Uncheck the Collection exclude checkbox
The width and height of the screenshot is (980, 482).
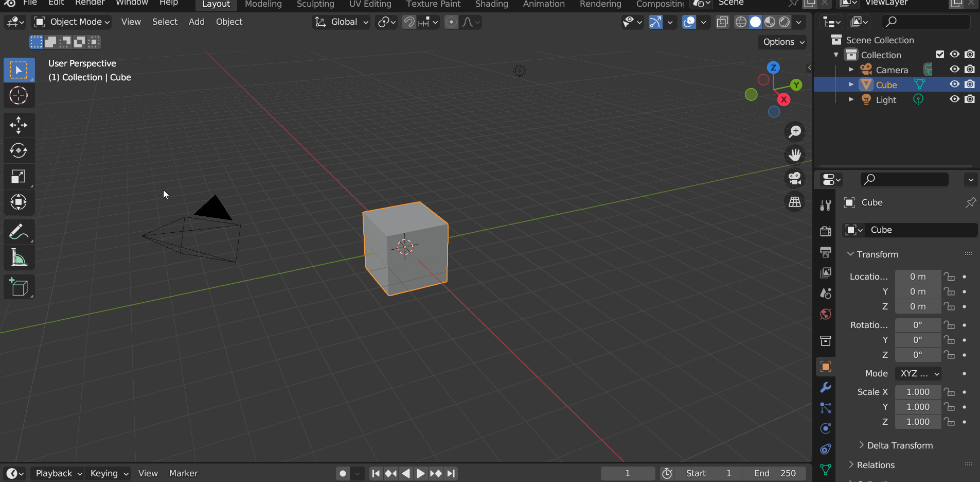940,55
